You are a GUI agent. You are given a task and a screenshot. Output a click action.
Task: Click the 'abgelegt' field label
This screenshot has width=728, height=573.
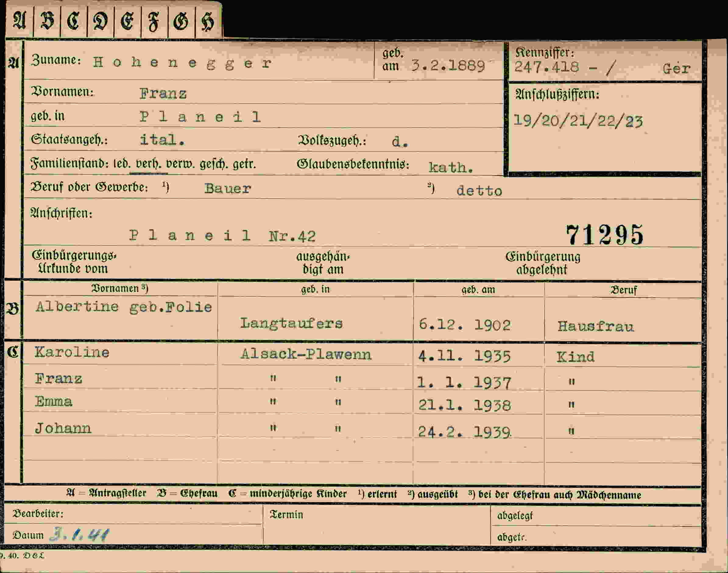[x=515, y=516]
